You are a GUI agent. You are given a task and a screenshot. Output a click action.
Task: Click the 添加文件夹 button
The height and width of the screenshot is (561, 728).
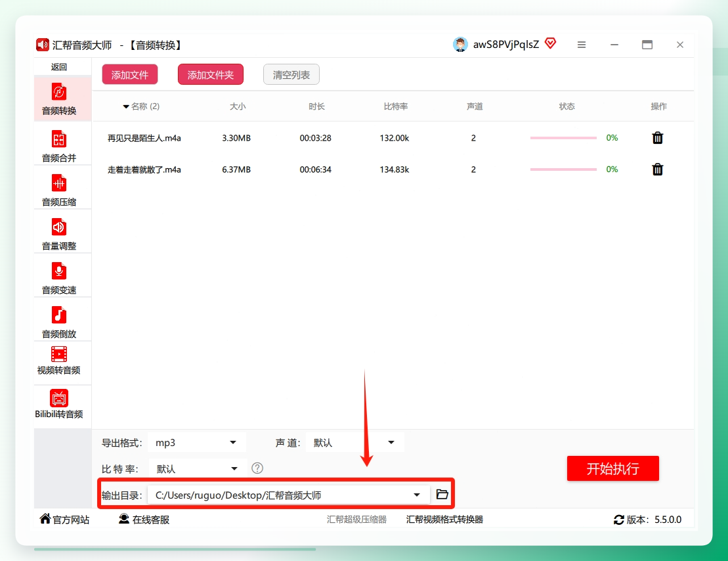[x=211, y=75]
